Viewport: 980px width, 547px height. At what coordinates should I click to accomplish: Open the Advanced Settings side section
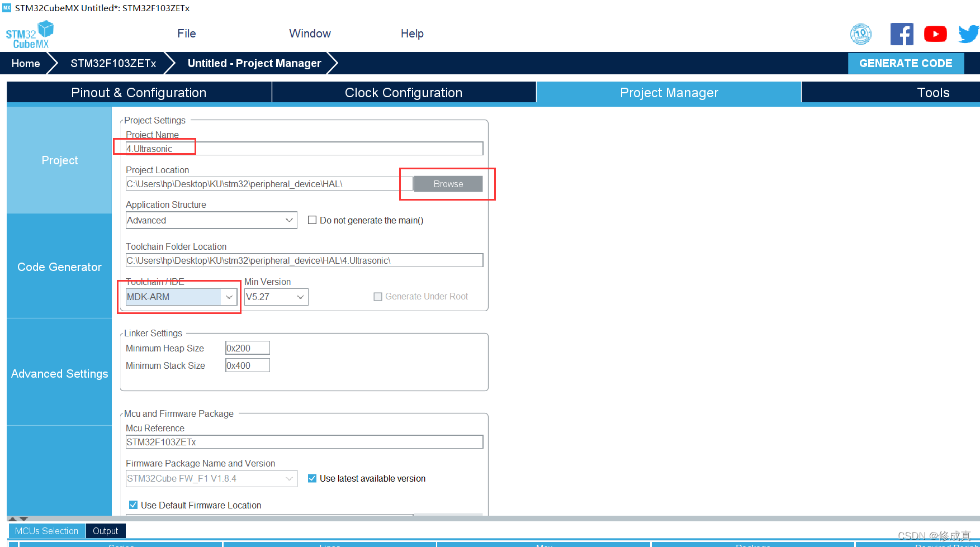click(x=59, y=374)
